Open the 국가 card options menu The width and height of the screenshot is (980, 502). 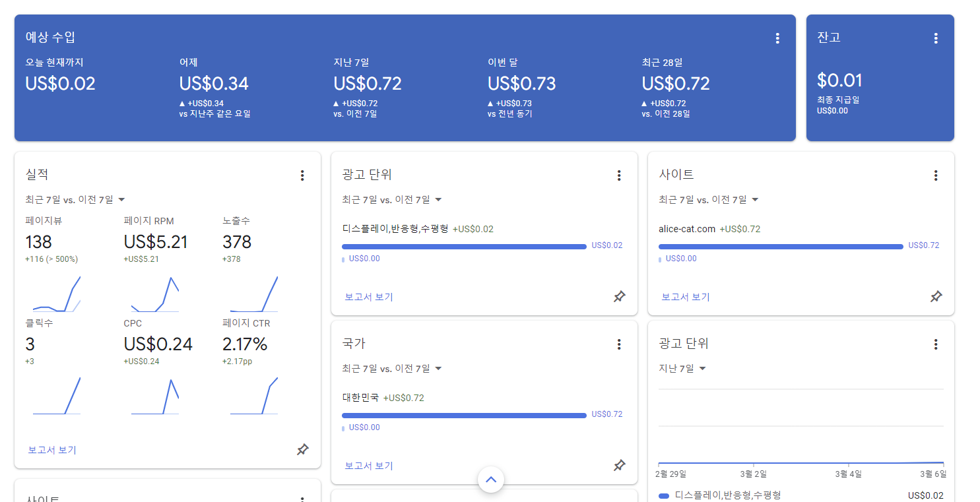pos(619,344)
